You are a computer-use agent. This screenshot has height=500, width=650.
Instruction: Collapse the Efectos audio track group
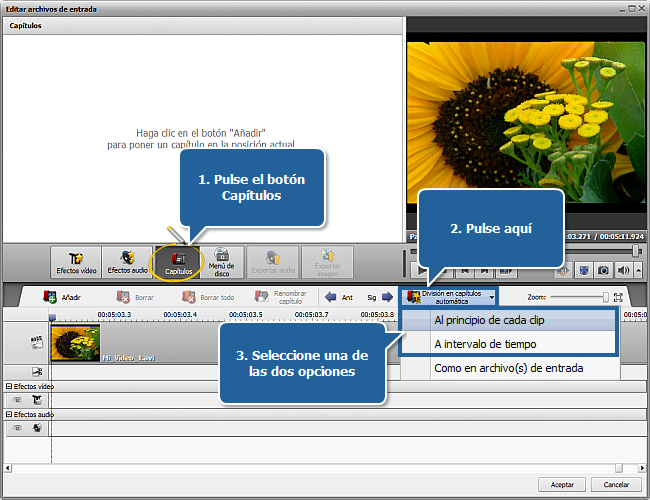[x=9, y=414]
